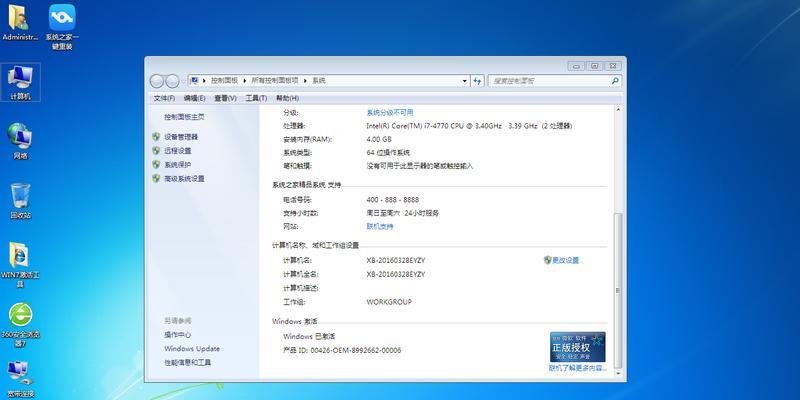
Task: Open the address bar history dropdown arrow
Action: tap(464, 81)
